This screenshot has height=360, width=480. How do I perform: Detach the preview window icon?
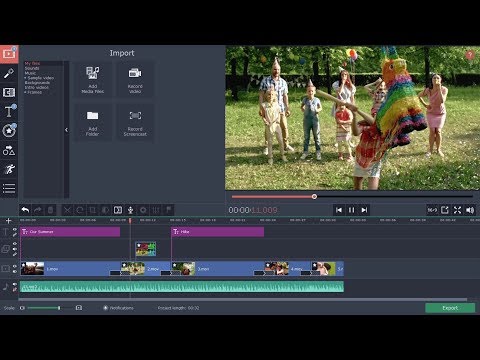pyautogui.click(x=445, y=210)
